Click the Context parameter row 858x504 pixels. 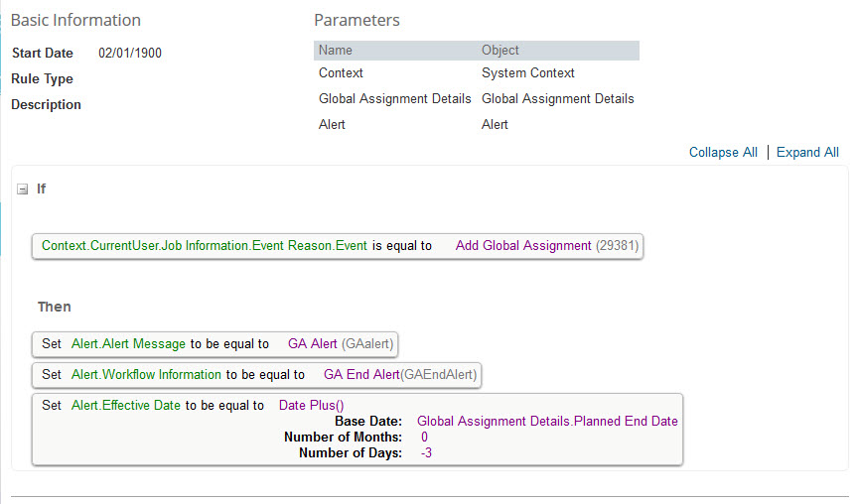click(x=476, y=72)
